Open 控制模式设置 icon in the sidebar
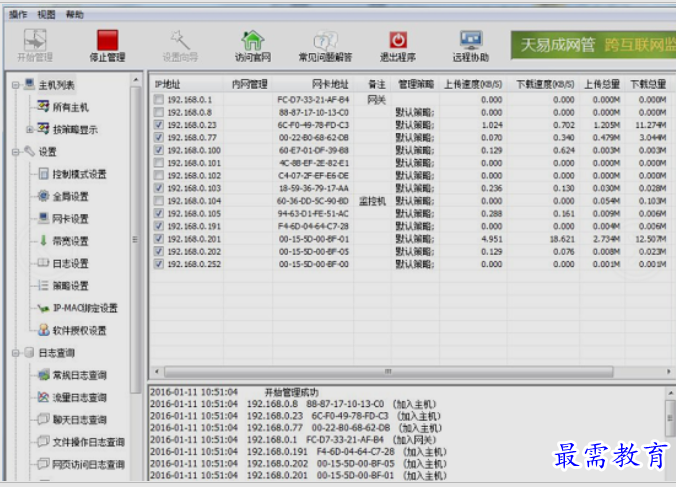This screenshot has width=676, height=487. point(43,174)
